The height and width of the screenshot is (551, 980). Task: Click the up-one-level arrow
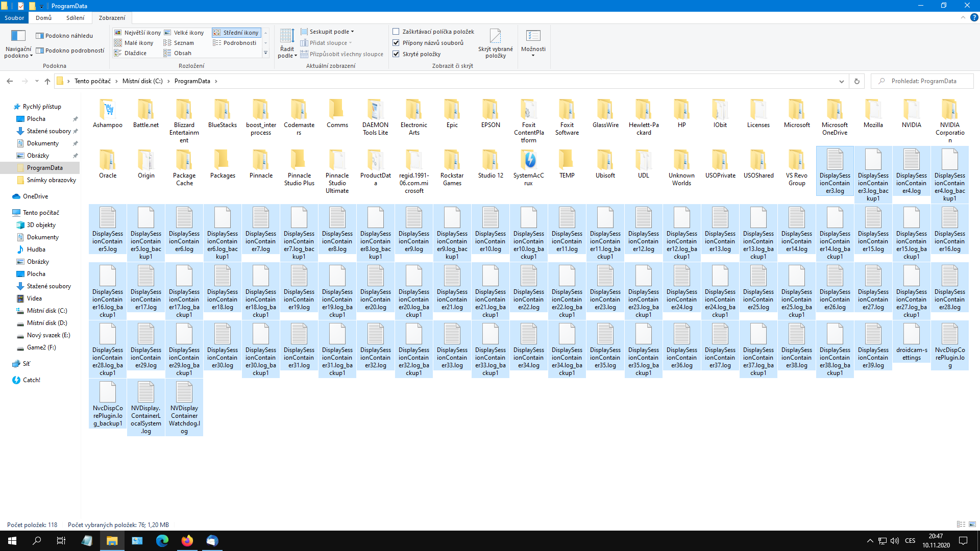coord(47,81)
